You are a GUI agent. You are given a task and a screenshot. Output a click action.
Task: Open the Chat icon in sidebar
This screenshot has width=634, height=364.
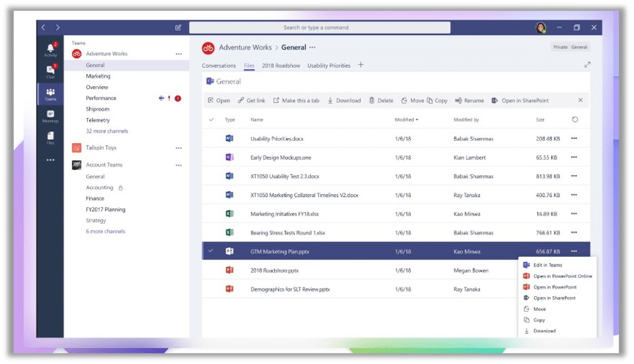point(50,71)
